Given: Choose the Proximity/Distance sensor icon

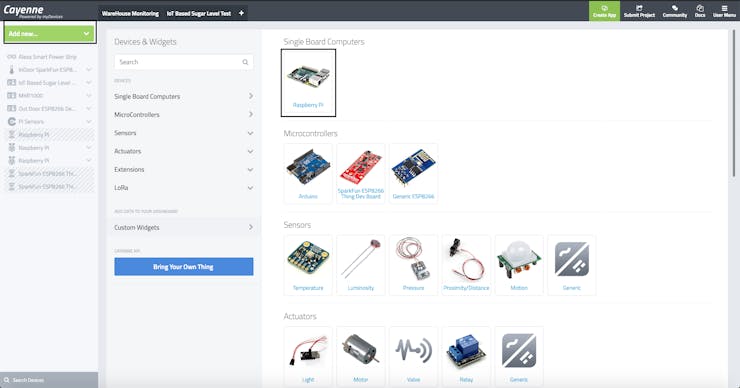Looking at the screenshot, I should (x=466, y=265).
